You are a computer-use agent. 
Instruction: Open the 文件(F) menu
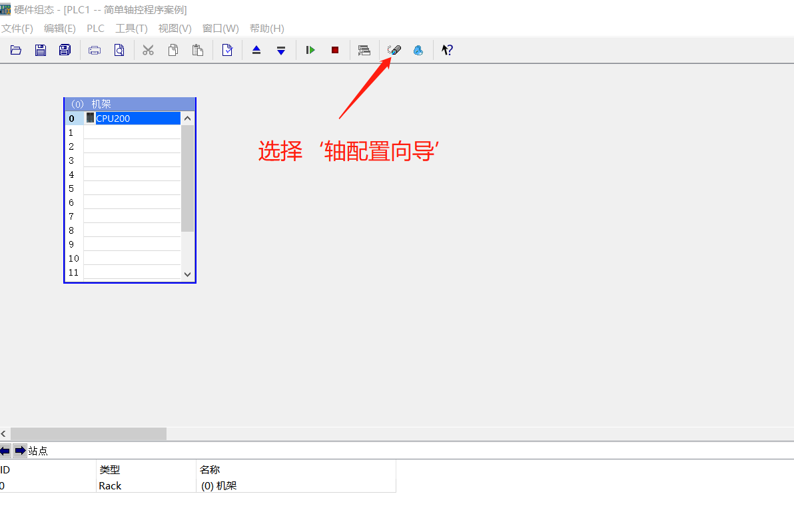[x=17, y=28]
